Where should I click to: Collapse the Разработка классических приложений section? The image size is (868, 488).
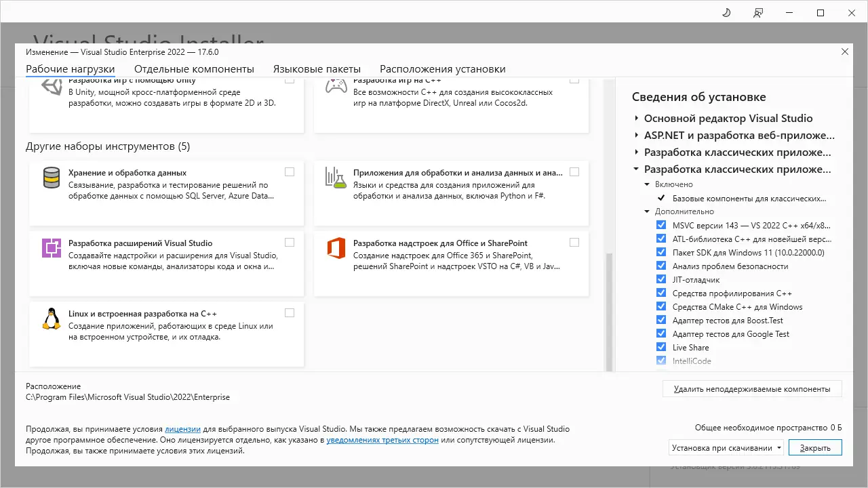point(635,169)
